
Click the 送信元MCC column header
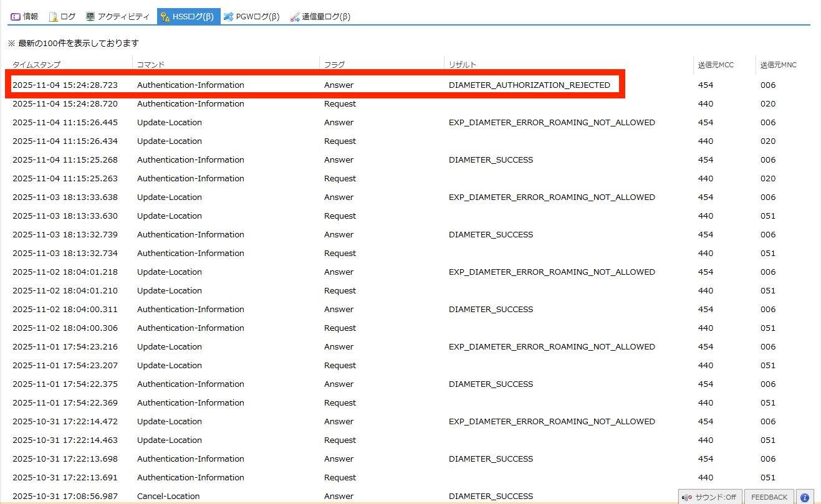pos(716,65)
